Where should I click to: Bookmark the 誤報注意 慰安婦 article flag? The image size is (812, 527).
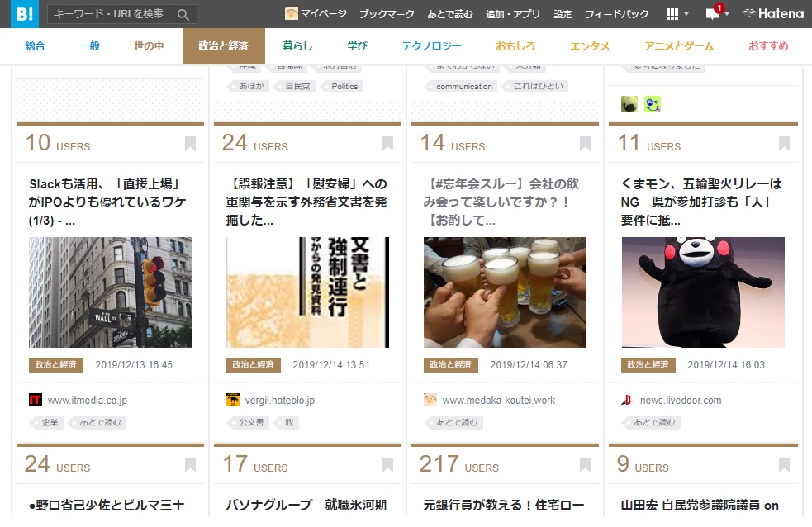[x=387, y=144]
